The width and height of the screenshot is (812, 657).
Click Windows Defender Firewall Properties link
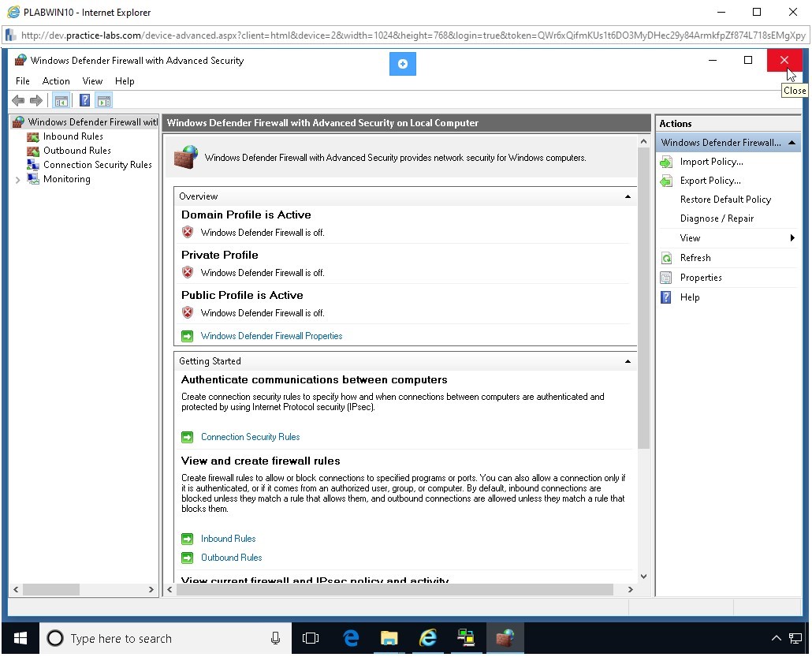271,336
